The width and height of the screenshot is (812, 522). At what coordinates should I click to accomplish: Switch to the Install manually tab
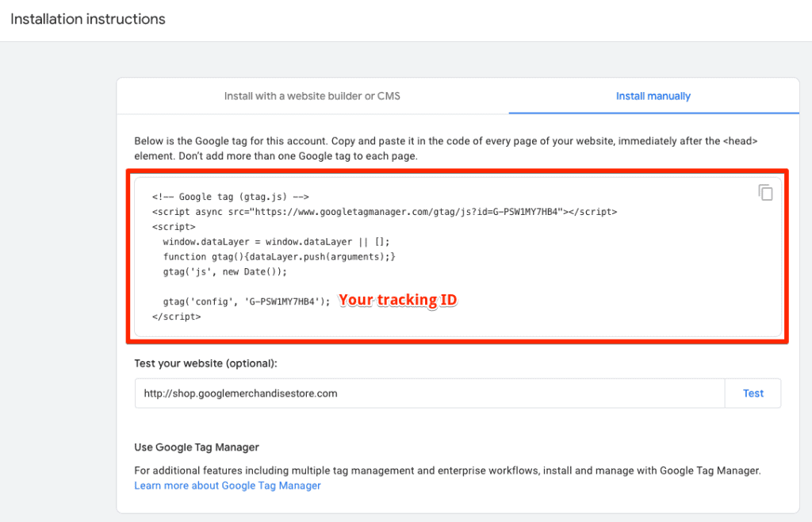click(x=653, y=95)
